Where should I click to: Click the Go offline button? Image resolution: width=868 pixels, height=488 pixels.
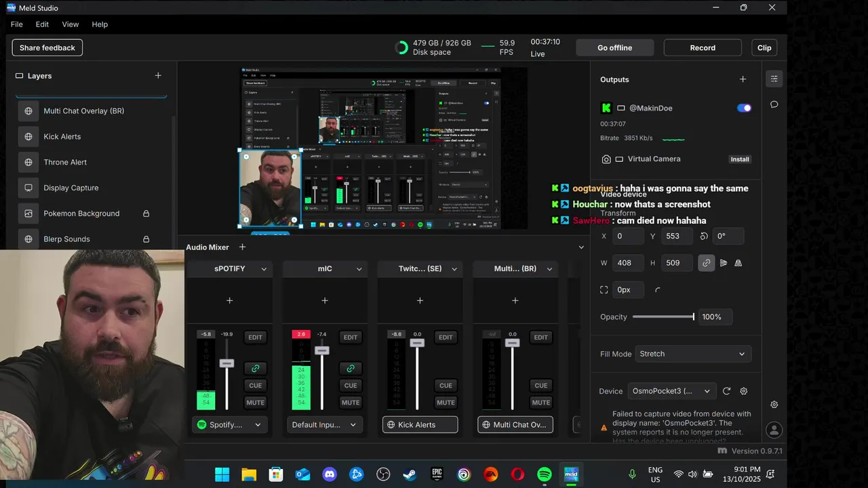click(x=615, y=47)
